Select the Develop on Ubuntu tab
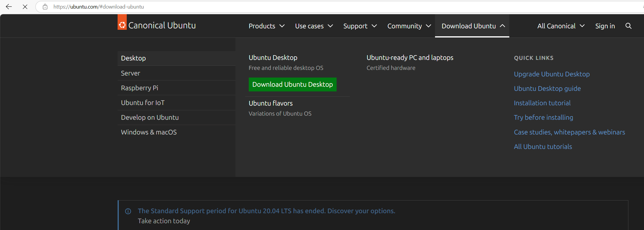644x230 pixels. [x=177, y=117]
